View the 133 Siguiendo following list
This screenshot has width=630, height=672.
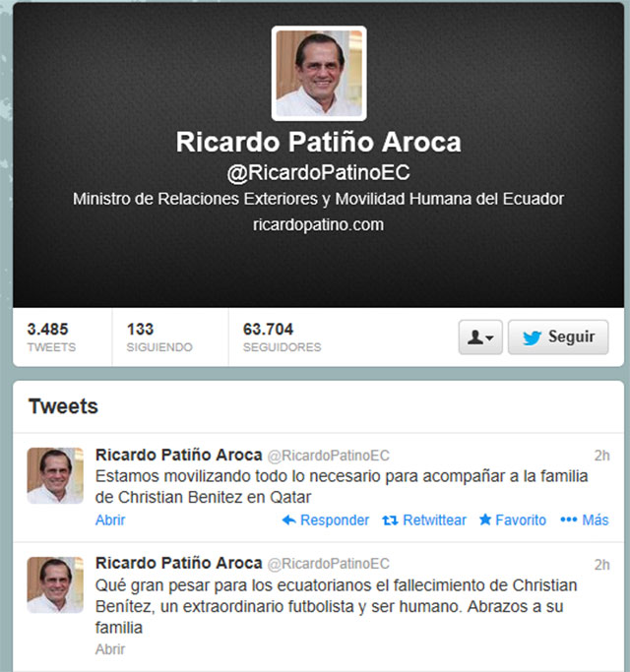click(x=159, y=336)
